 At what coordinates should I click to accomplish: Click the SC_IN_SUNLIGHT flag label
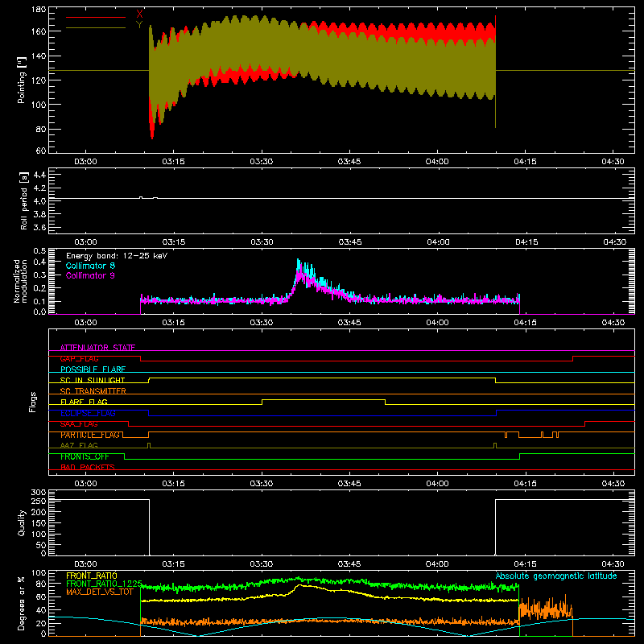click(x=93, y=380)
